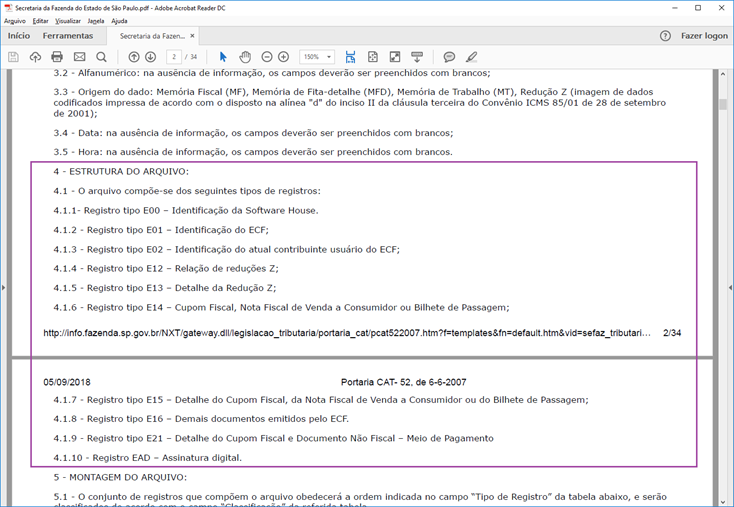
Task: Click header 'Portaria CAT- 52, de 6-6-2007'
Action: point(404,382)
